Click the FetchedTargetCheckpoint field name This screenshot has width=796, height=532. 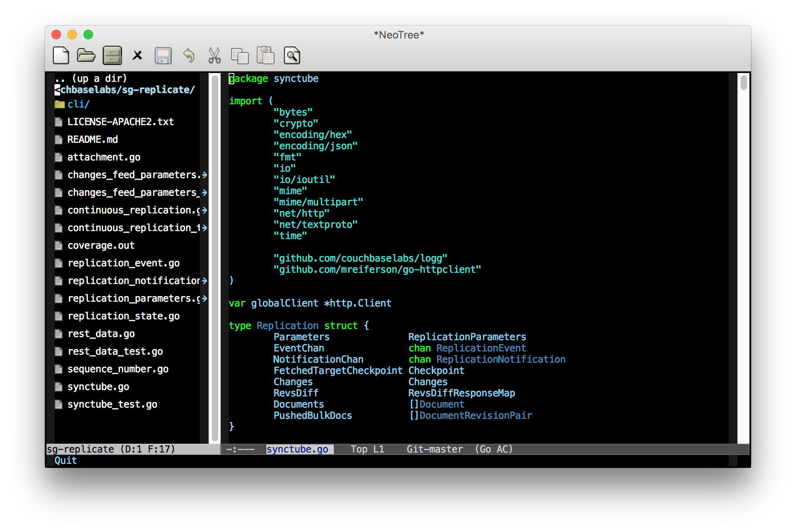pyautogui.click(x=338, y=371)
